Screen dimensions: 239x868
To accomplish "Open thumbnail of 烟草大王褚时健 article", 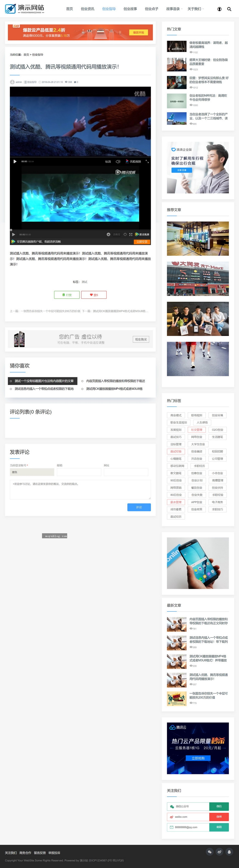I will coord(177,64).
